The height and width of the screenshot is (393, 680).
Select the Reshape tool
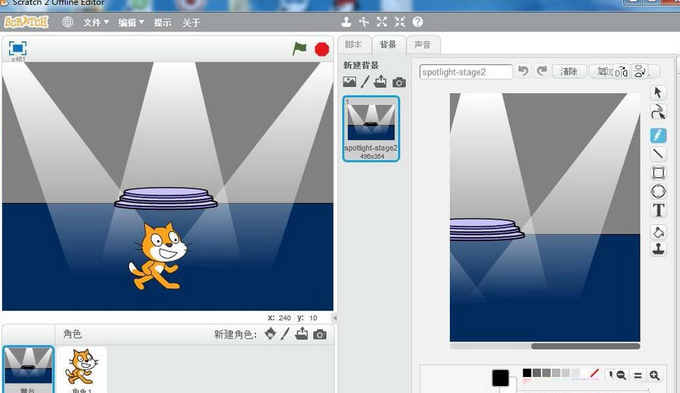tap(658, 112)
